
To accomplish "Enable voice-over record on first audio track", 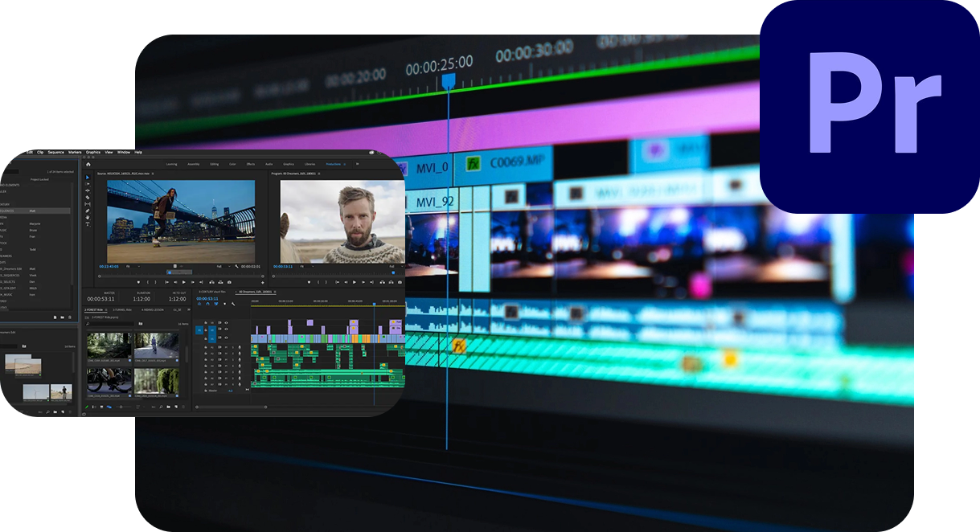I will tap(240, 347).
